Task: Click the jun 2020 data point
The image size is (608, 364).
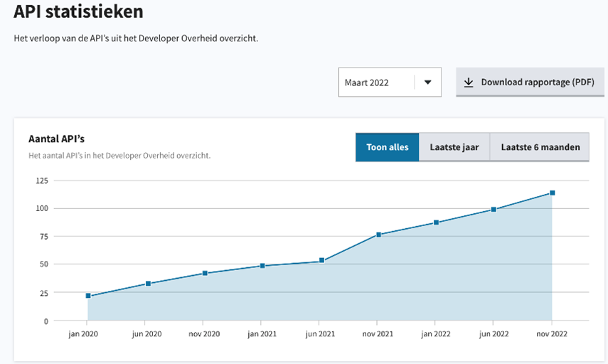Action: point(148,284)
